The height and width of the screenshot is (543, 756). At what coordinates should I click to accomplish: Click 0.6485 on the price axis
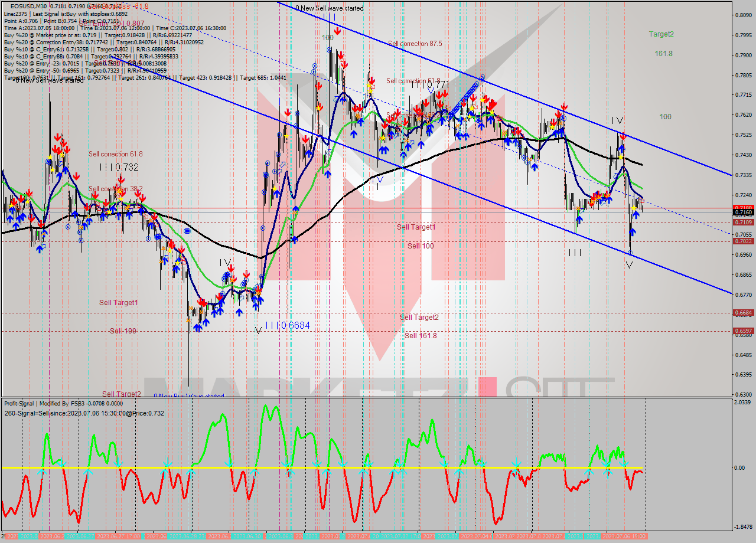(743, 355)
